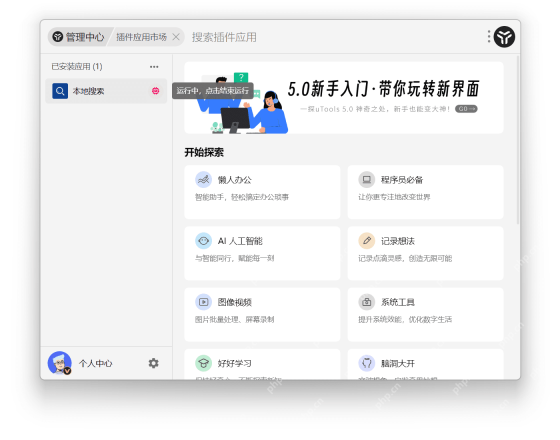The width and height of the screenshot is (560, 440).
Task: Open the 图像视频 category card
Action: [262, 315]
